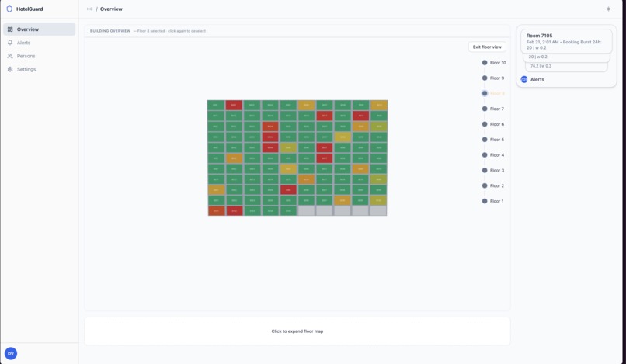Select Floor 7 in floor list
The height and width of the screenshot is (364, 626).
click(x=493, y=109)
